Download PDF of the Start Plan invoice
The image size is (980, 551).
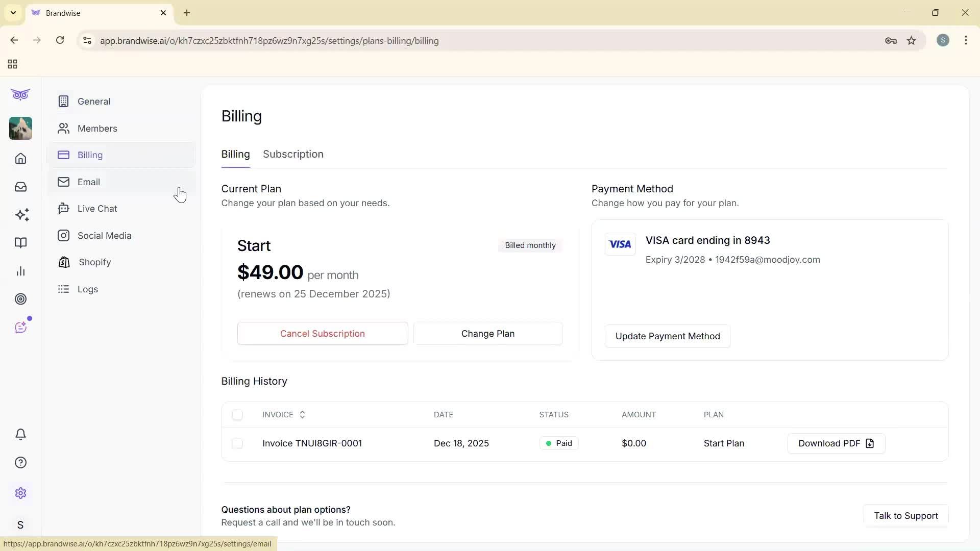(836, 443)
